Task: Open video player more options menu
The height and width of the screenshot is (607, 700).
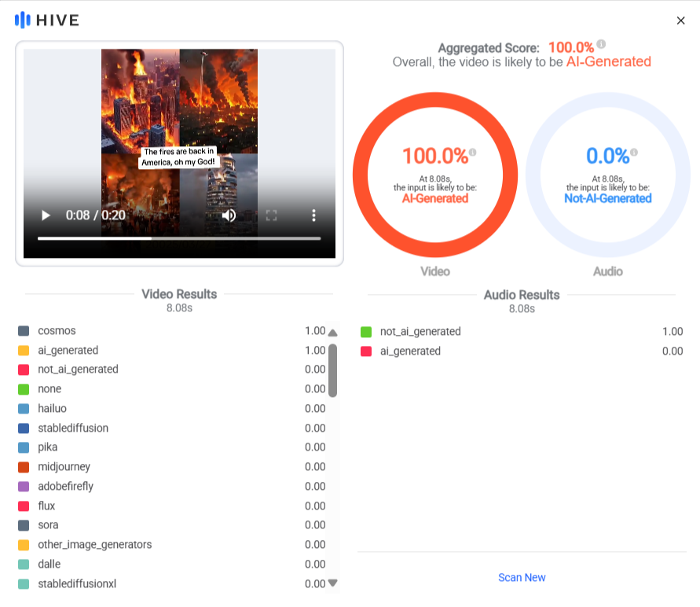Action: 313,215
